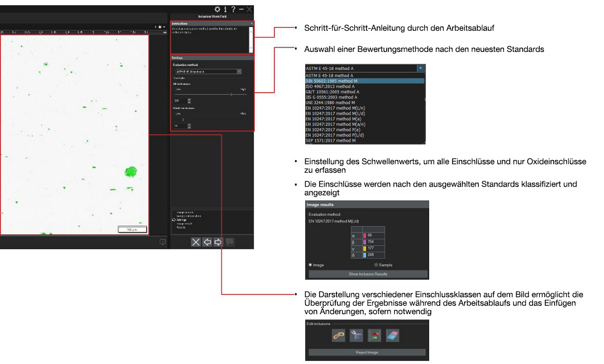Go back with the left arrow button

[207, 242]
